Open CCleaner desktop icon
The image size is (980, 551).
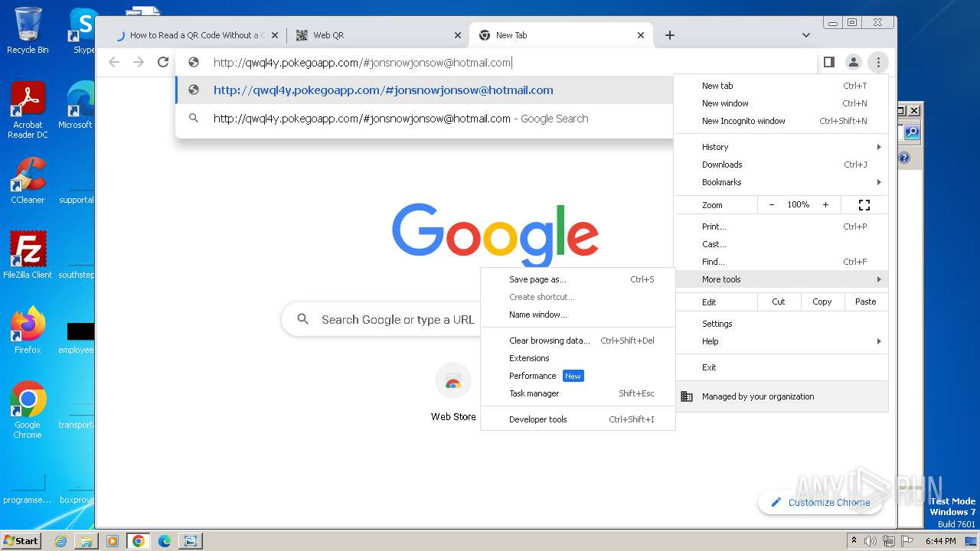[x=28, y=181]
